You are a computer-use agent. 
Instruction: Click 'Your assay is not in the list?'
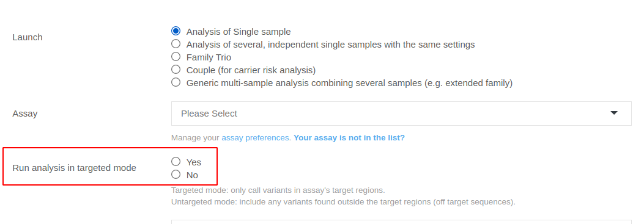pyautogui.click(x=349, y=138)
